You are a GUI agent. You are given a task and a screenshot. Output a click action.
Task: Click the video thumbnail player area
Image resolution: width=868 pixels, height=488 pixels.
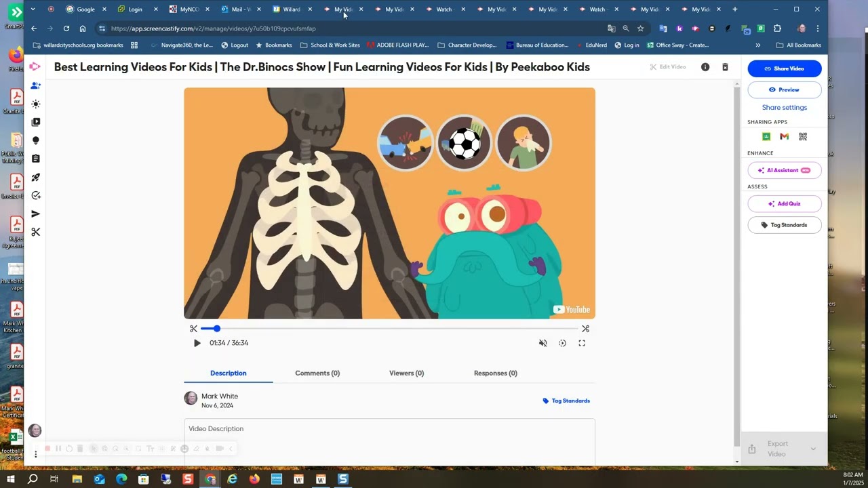389,203
